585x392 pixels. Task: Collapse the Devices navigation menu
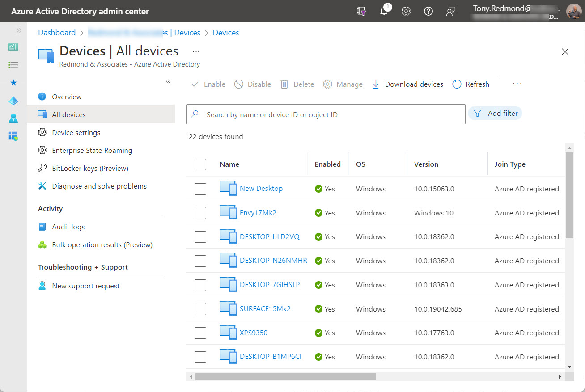click(168, 81)
